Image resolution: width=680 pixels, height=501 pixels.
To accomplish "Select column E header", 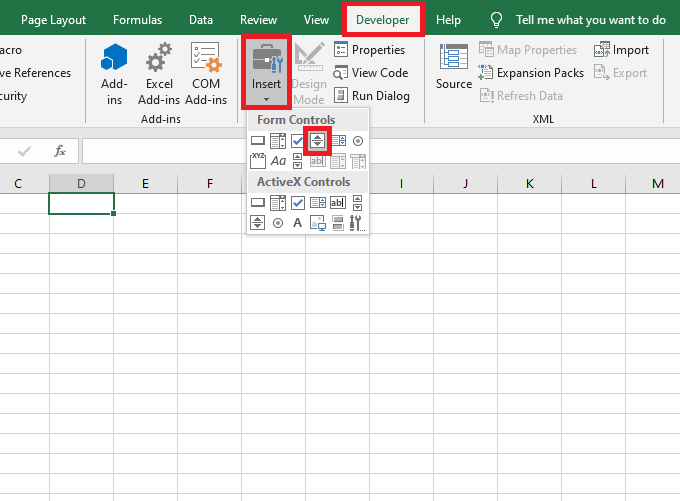I will click(x=145, y=183).
